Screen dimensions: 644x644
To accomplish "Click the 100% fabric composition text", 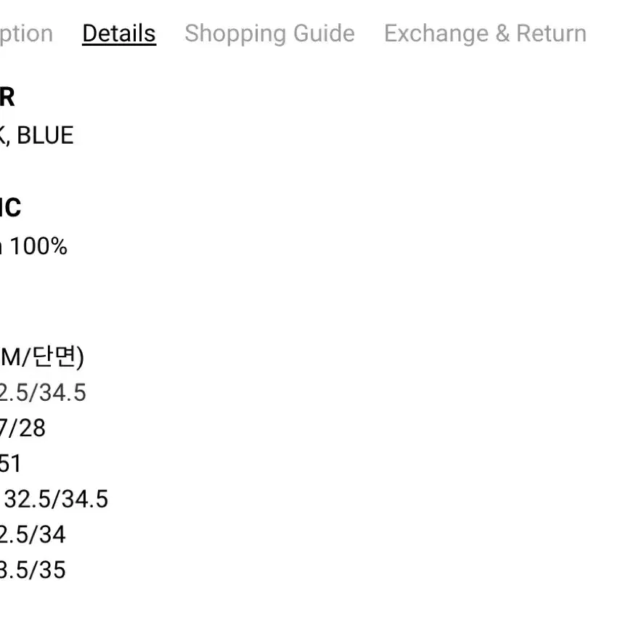I will 38,246.
